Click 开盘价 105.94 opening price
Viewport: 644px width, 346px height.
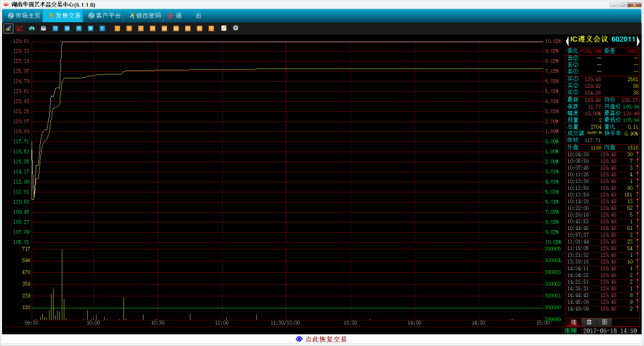tap(631, 107)
